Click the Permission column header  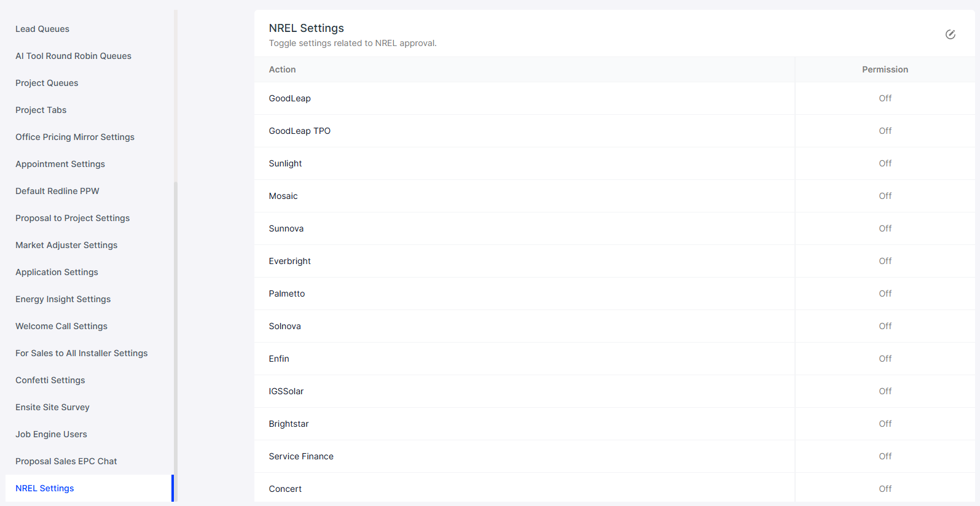coord(885,69)
